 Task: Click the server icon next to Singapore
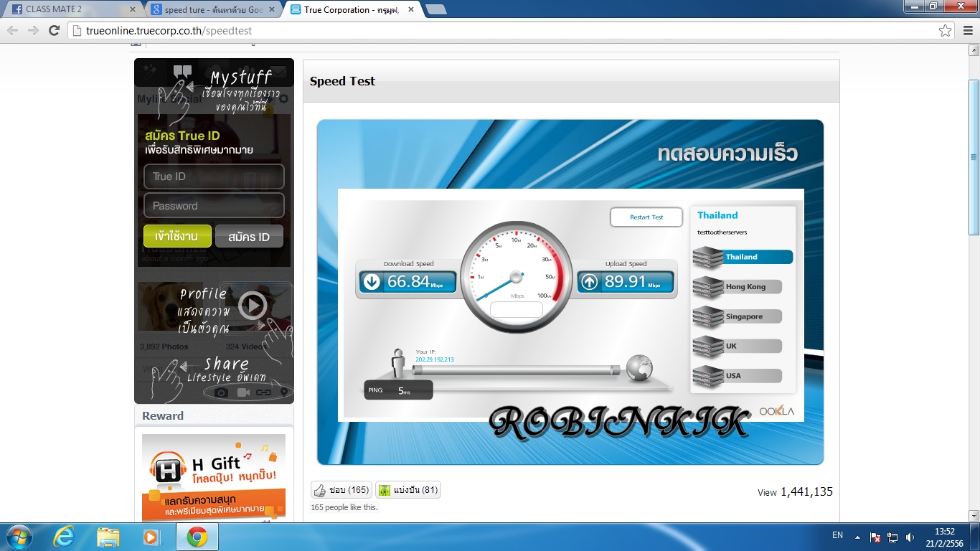708,316
